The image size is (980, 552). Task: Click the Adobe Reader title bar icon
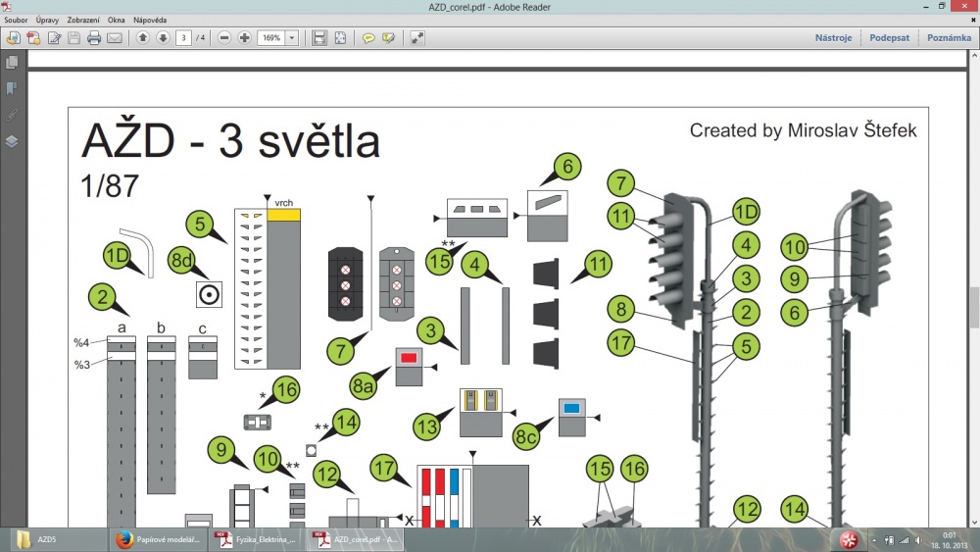pos(6,6)
